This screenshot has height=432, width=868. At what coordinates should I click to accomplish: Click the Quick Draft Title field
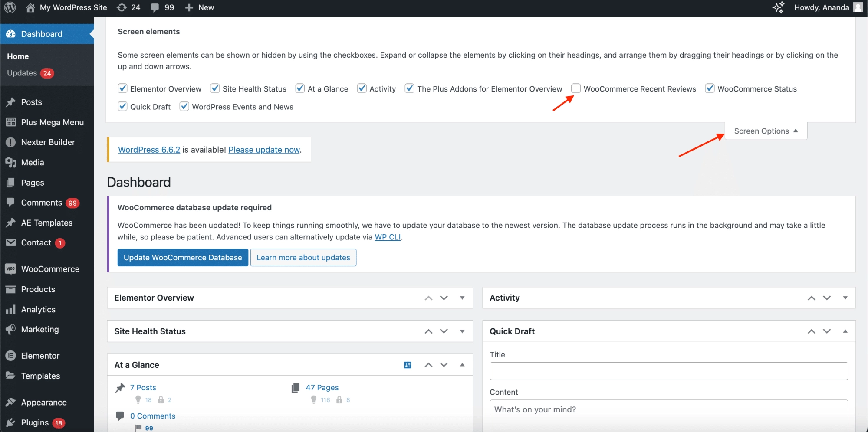(668, 371)
